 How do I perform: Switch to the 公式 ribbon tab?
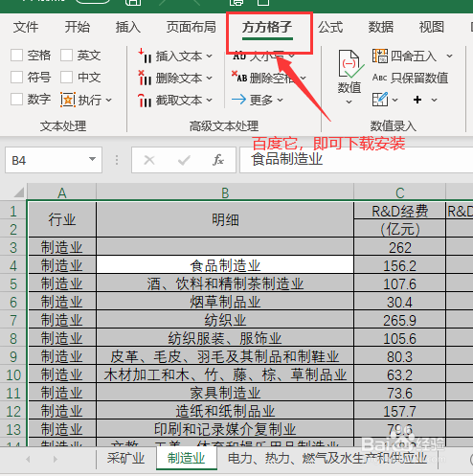click(330, 27)
